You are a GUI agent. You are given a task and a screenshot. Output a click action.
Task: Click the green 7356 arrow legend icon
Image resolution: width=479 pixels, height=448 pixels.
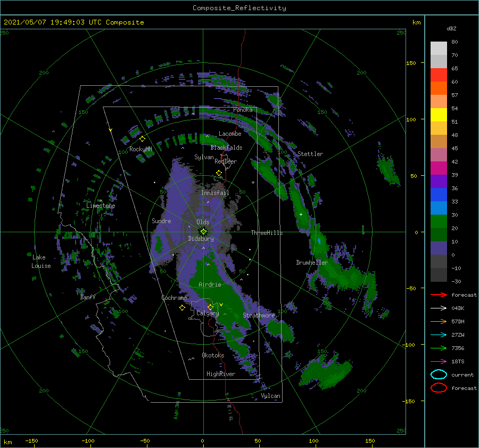(x=439, y=348)
